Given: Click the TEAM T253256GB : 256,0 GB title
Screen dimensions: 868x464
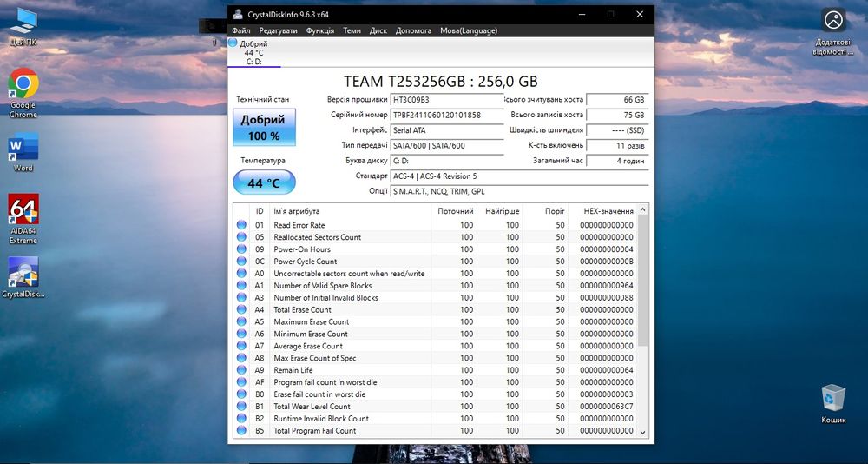Looking at the screenshot, I should tap(441, 82).
